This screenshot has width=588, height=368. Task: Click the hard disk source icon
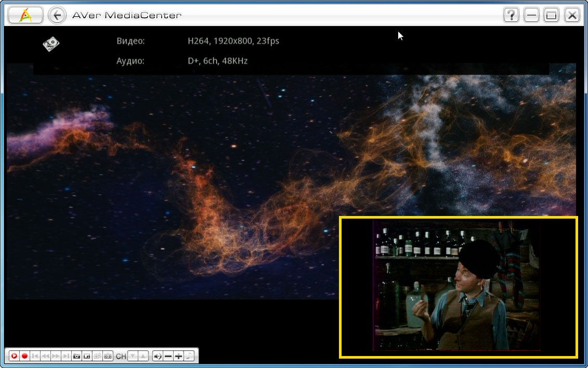(x=51, y=44)
